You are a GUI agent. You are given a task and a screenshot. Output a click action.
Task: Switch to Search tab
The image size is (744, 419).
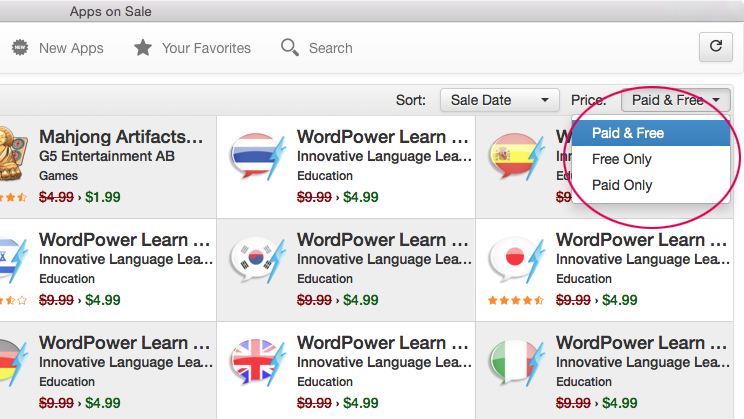click(316, 48)
